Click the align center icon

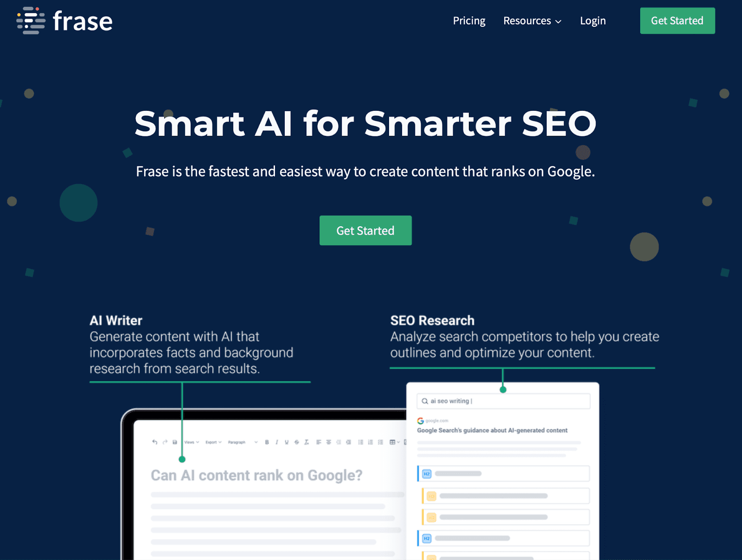(x=329, y=442)
